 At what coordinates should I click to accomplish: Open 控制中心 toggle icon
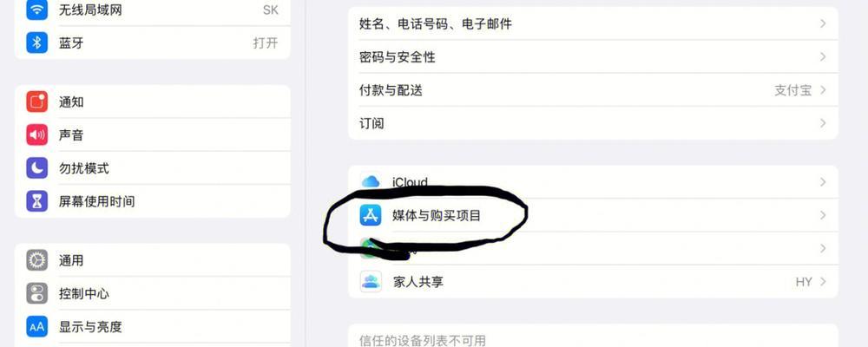tap(37, 293)
